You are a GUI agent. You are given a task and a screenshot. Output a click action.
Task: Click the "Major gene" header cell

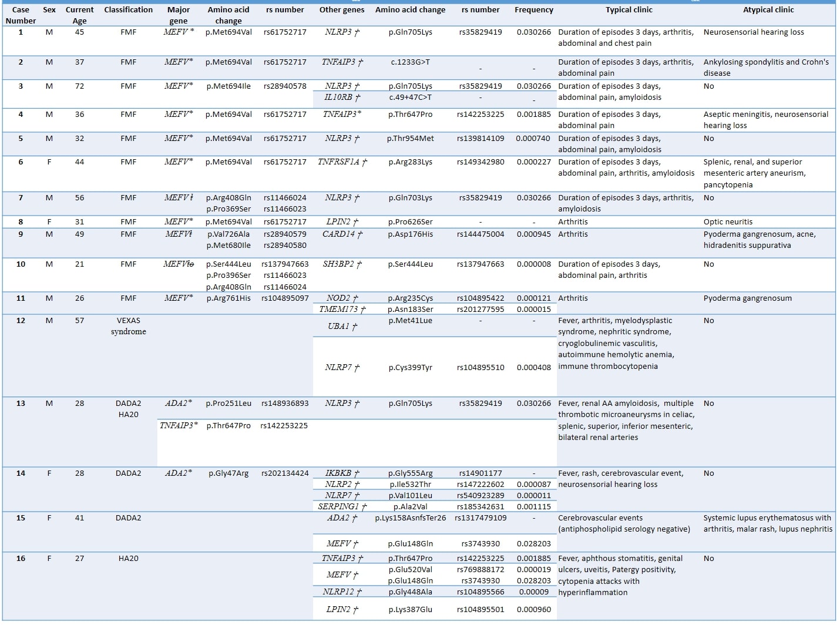(x=178, y=15)
